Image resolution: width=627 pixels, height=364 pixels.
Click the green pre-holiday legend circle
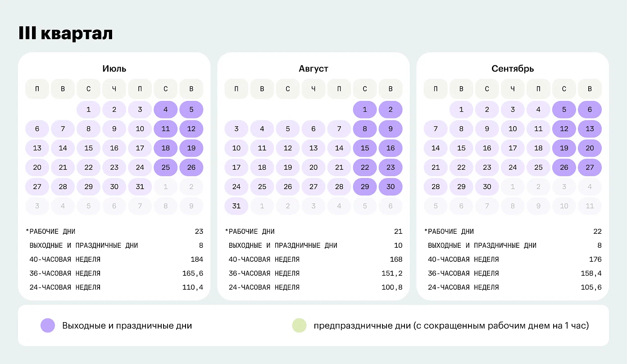point(299,325)
